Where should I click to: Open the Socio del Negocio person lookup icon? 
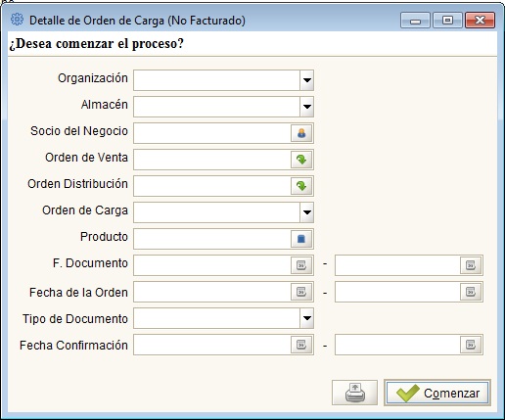click(x=301, y=133)
